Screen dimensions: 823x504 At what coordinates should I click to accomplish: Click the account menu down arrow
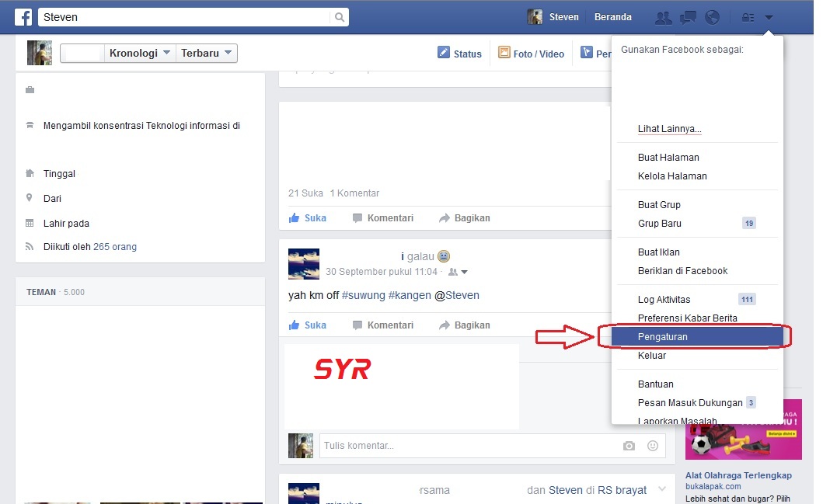tap(769, 17)
